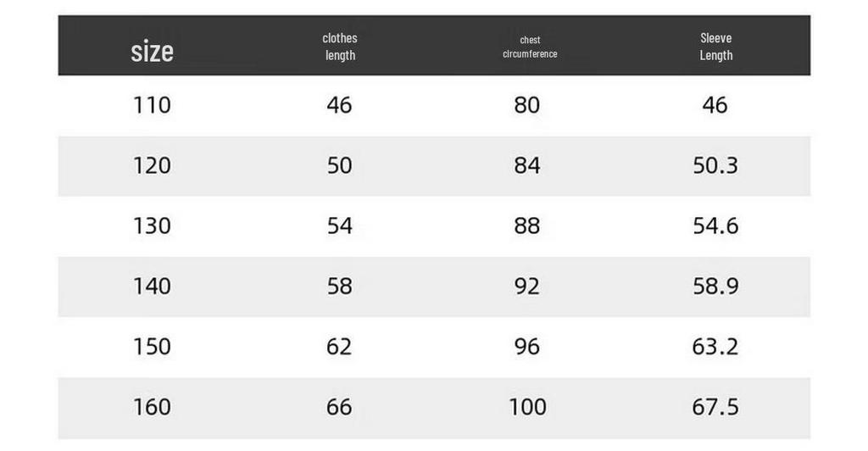The width and height of the screenshot is (868, 451).
Task: Click the 'Sleeve Length' column header
Action: click(715, 47)
